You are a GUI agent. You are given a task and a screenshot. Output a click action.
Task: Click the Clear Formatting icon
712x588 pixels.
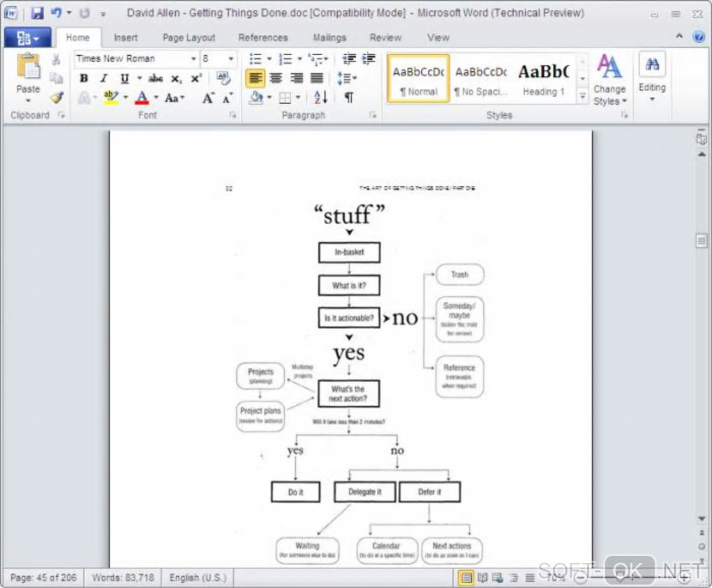coord(223,78)
